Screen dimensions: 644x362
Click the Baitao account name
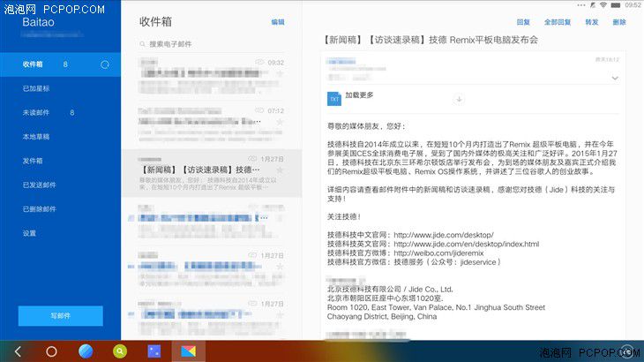point(38,22)
